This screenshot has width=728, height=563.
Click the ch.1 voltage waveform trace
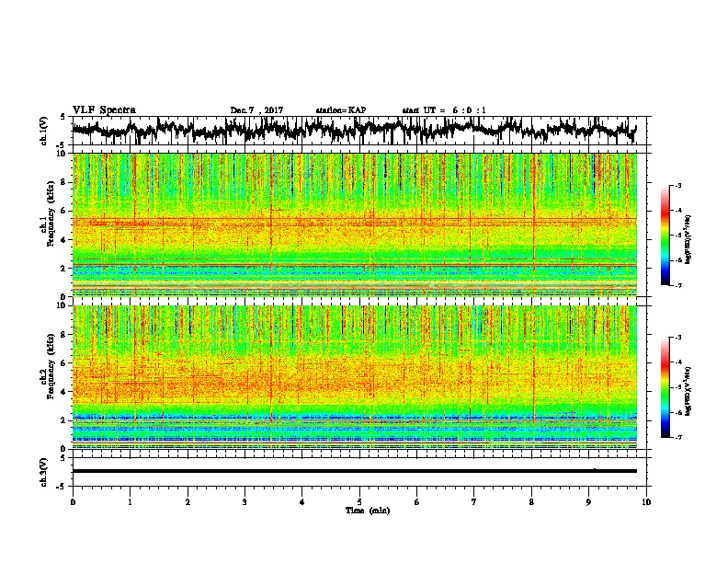(354, 130)
